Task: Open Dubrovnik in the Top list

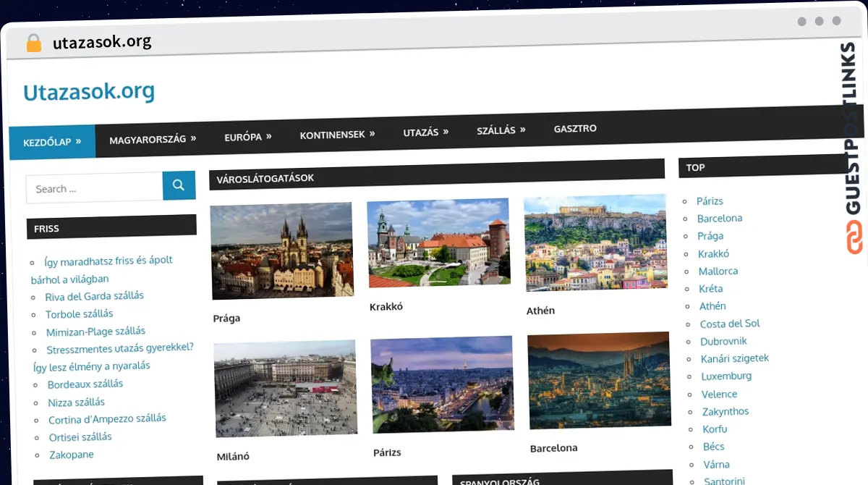Action: click(723, 341)
